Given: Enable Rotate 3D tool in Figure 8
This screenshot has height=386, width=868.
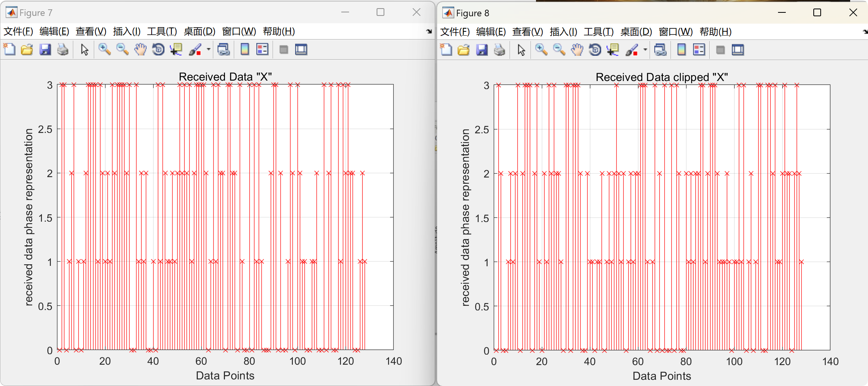Looking at the screenshot, I should point(595,50).
